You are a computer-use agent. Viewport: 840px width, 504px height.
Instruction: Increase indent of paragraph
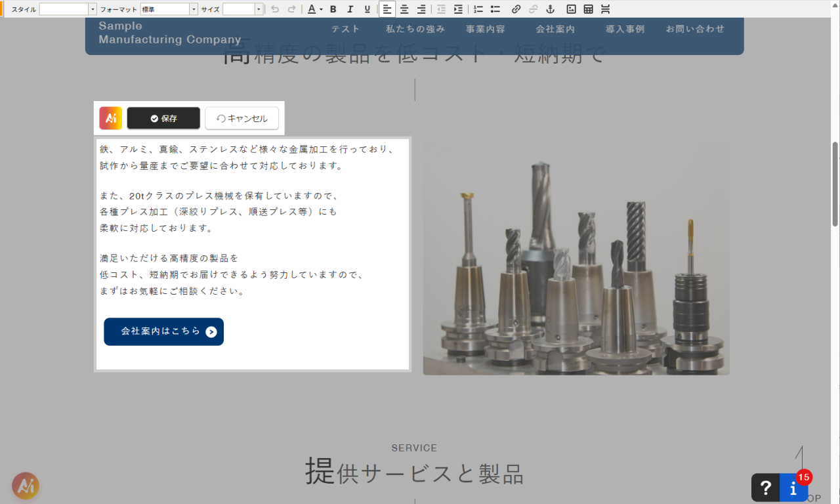click(x=458, y=9)
